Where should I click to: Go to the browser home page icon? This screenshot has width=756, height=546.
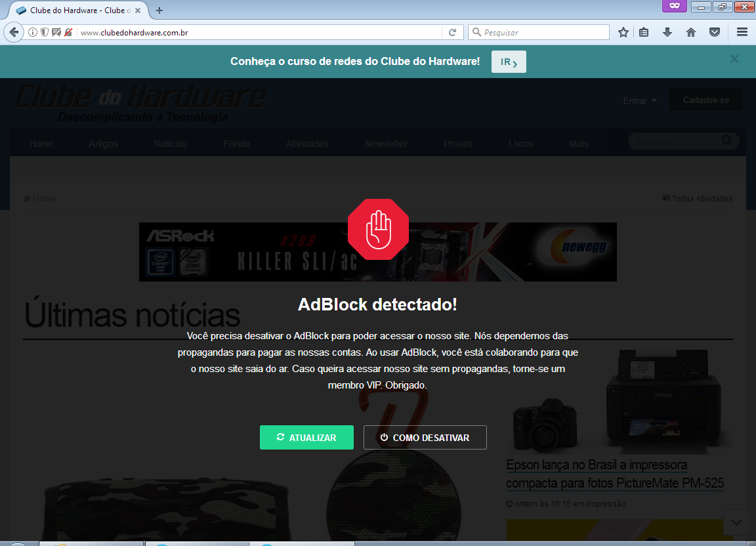coord(691,32)
